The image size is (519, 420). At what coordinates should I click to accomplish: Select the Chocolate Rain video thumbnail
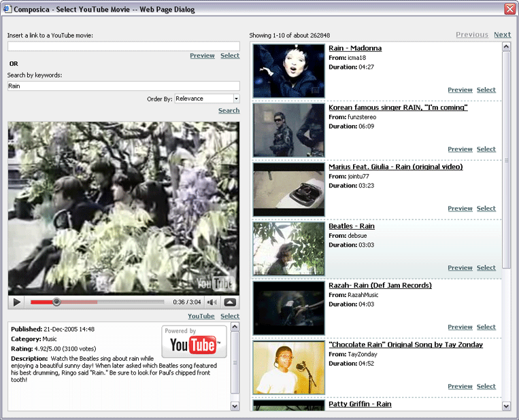[x=288, y=368]
